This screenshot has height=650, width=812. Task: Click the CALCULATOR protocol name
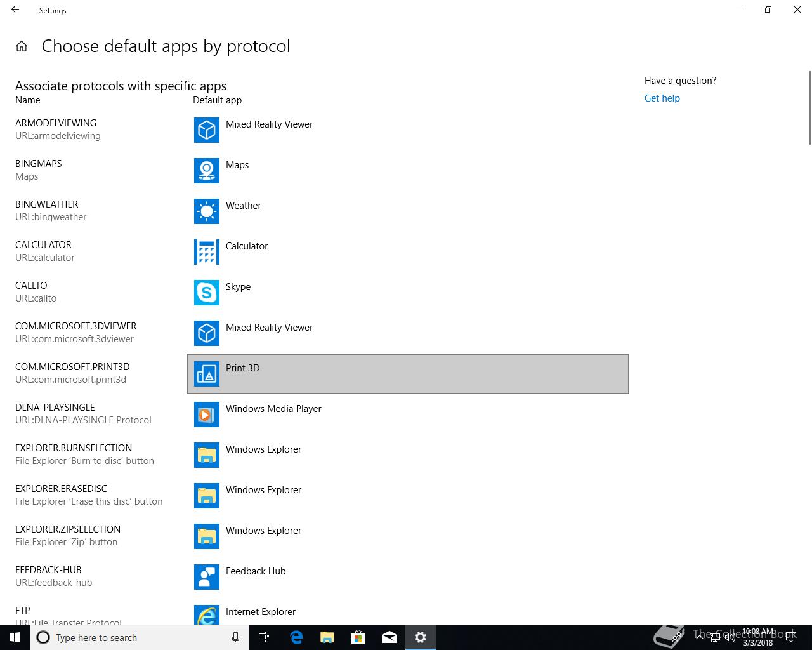click(43, 245)
